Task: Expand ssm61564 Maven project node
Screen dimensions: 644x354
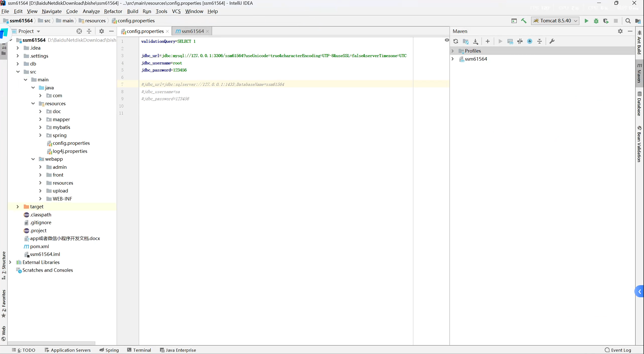Action: point(453,59)
